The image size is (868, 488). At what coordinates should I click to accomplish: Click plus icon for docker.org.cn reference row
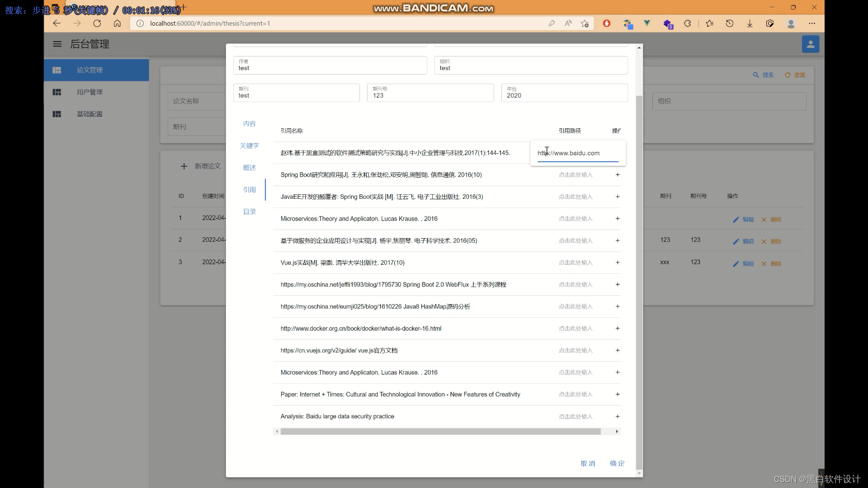[x=618, y=328]
